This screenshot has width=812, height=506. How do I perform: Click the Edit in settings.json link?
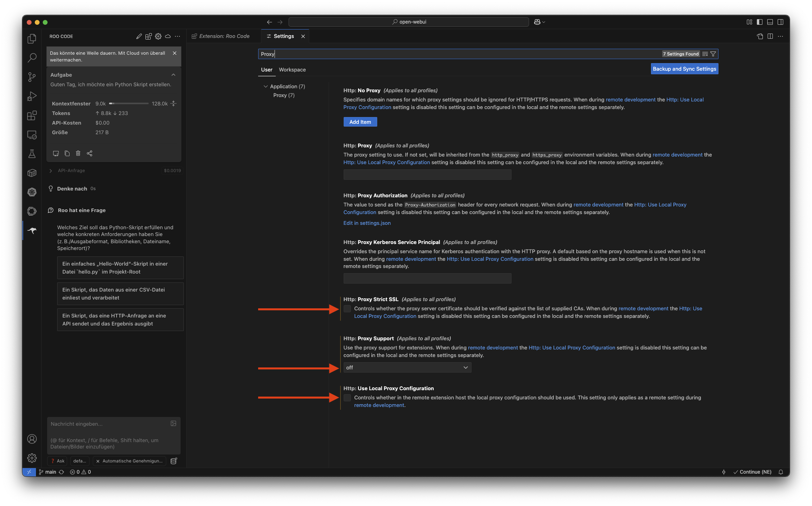point(367,223)
